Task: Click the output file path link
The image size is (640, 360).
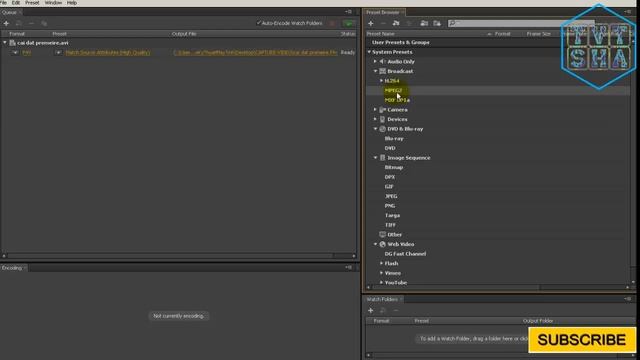Action: [256, 52]
